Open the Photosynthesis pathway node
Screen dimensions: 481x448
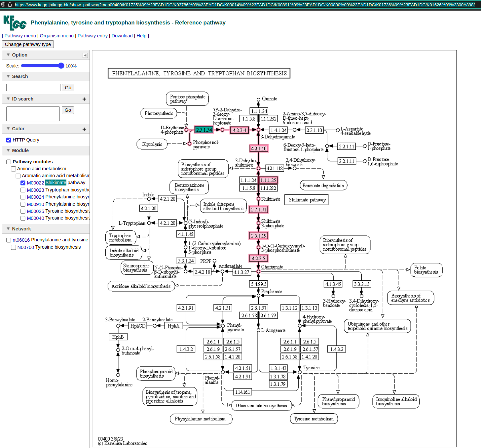pos(159,113)
